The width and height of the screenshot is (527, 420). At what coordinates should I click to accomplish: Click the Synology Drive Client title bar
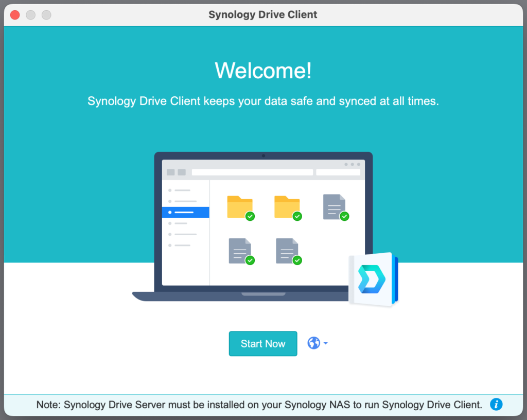tap(263, 14)
